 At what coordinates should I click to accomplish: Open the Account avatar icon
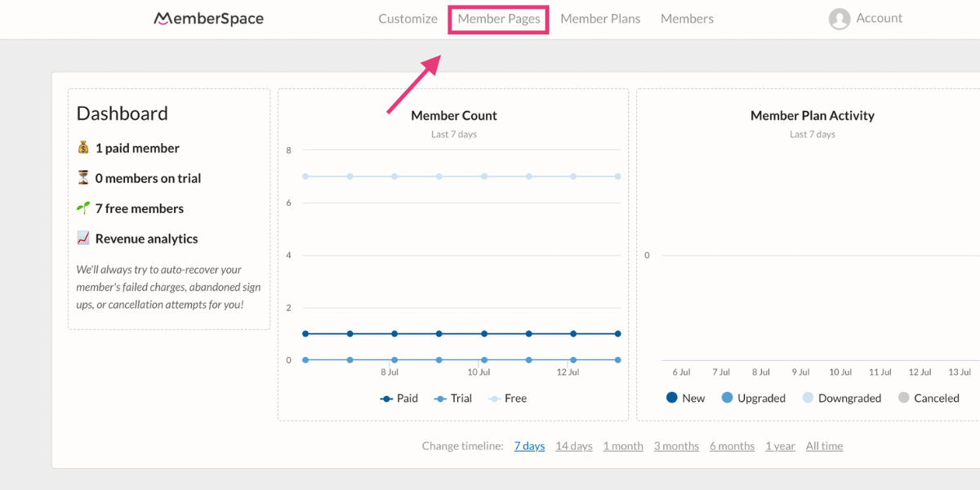[840, 18]
